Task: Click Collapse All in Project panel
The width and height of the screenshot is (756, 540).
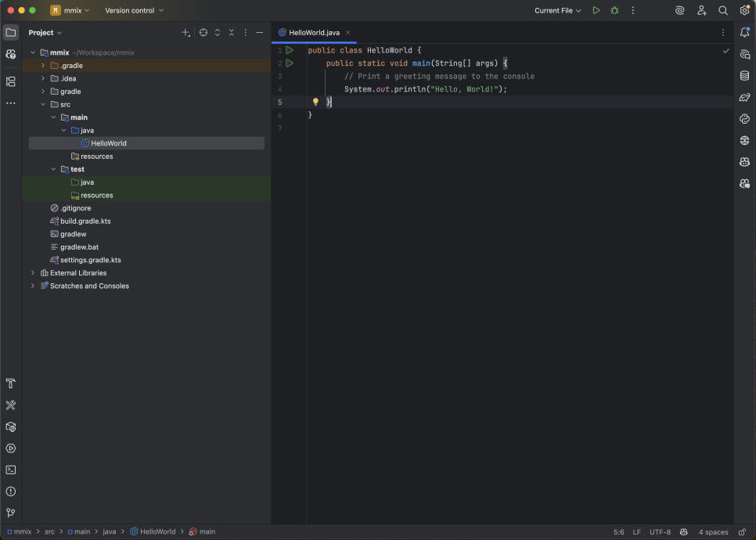Action: point(232,33)
